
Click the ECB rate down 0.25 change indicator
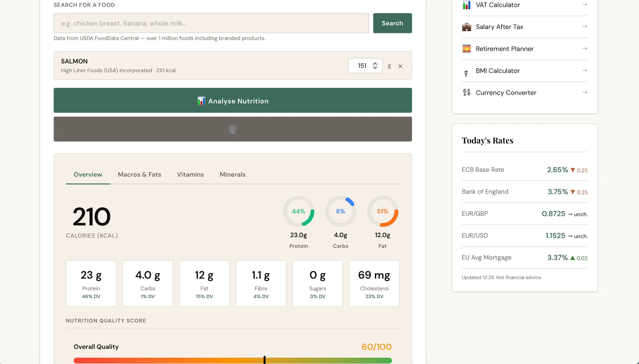click(x=579, y=170)
